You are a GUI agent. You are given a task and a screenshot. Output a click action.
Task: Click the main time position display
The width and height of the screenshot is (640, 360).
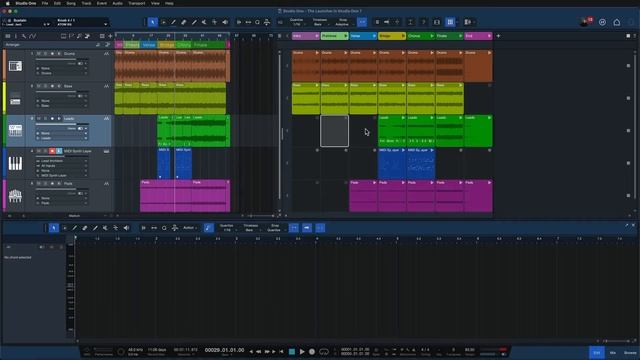224,350
